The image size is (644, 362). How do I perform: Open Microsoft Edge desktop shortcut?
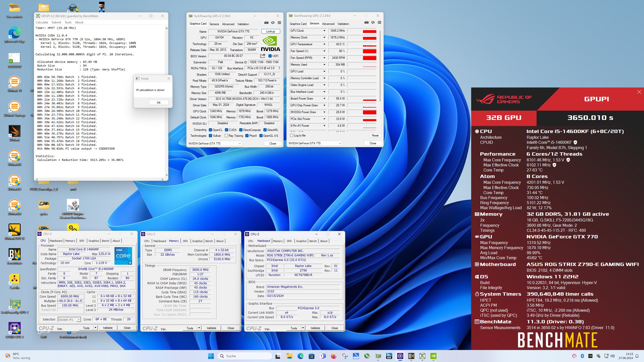click(x=15, y=35)
